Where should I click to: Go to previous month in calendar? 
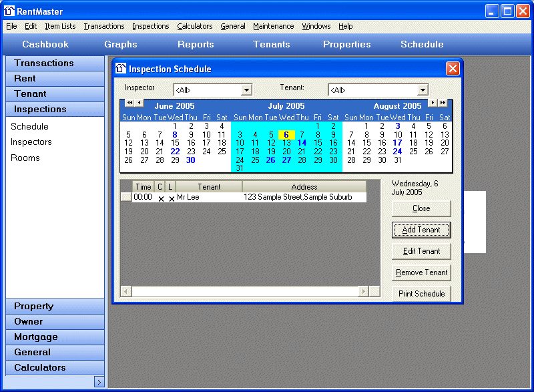(x=139, y=103)
